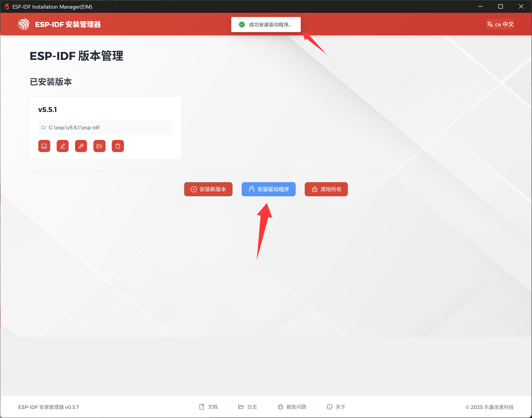Maximize the EIM window
The image size is (532, 418).
click(x=501, y=6)
